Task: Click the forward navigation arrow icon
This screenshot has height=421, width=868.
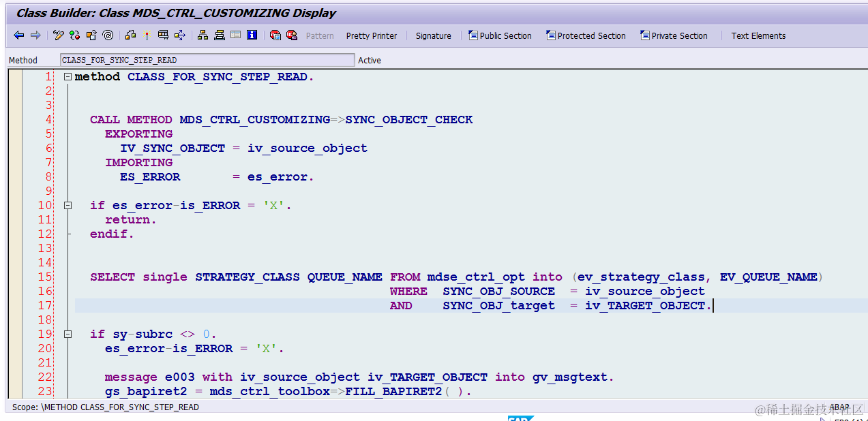Action: (x=35, y=35)
